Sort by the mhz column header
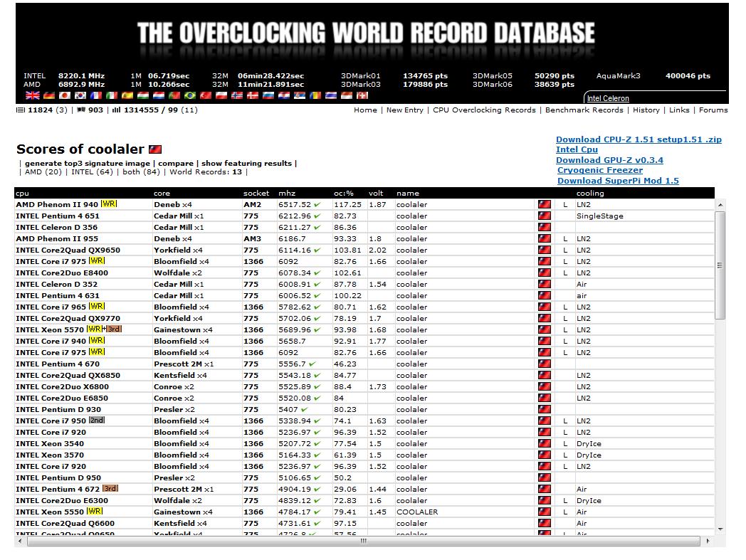The height and width of the screenshot is (560, 746). (287, 193)
